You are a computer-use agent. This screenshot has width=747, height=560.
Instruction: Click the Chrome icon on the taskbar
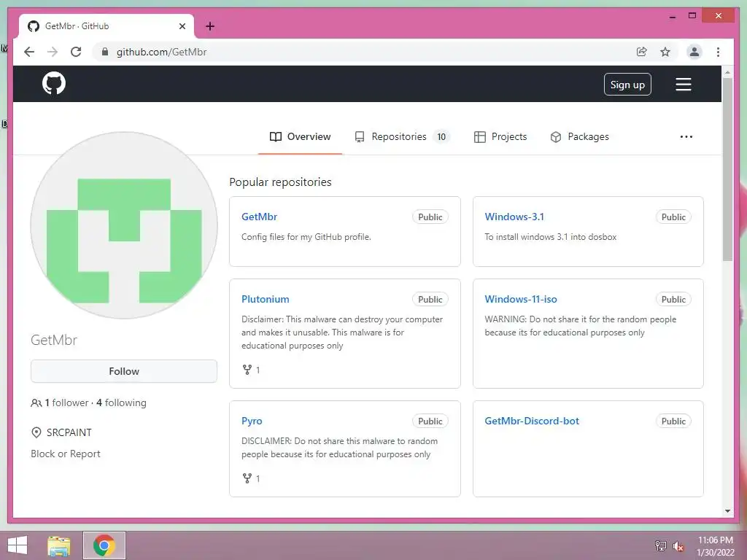pos(104,545)
